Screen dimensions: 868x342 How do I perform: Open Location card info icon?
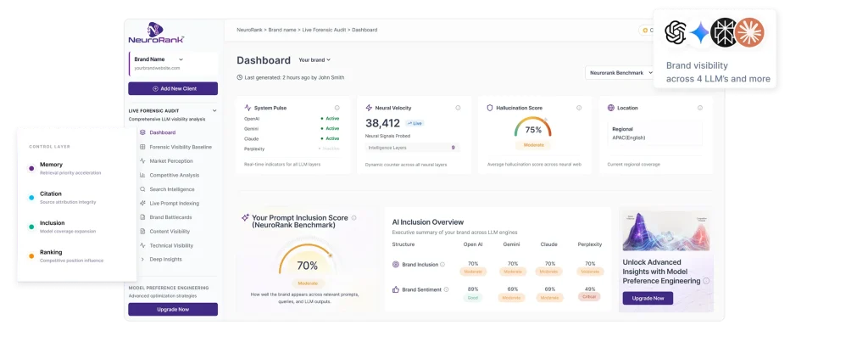(699, 108)
